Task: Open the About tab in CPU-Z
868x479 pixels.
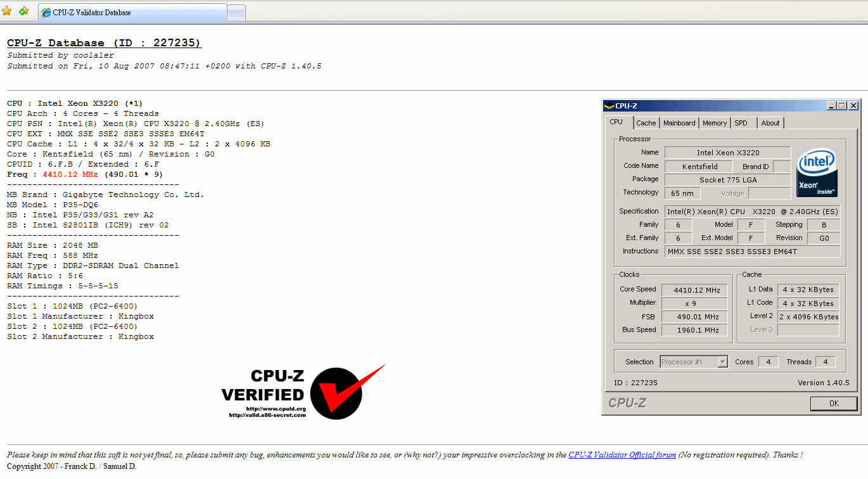Action: [x=770, y=122]
